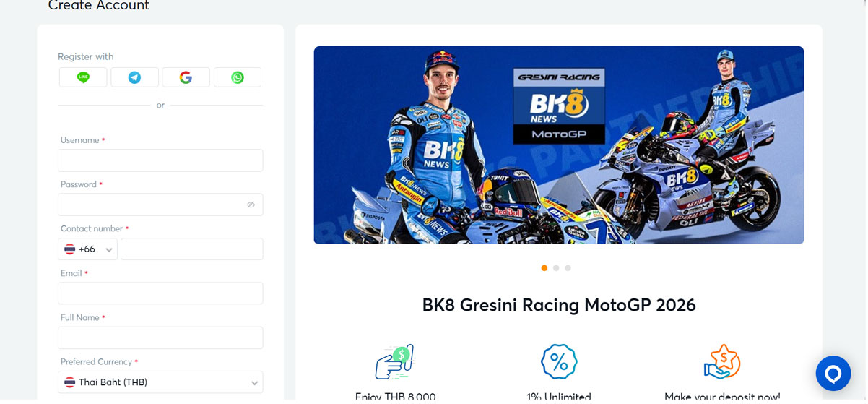The image size is (868, 404).
Task: Open the live chat bubble icon
Action: [833, 374]
